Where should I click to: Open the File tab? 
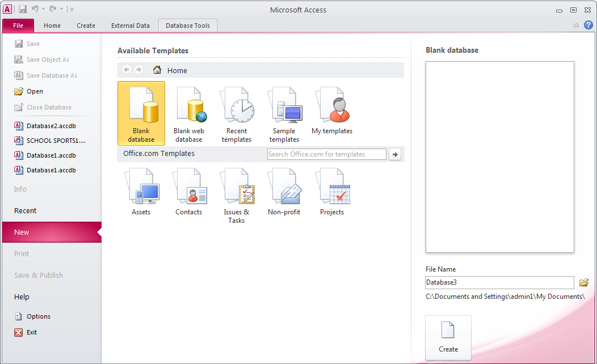click(x=18, y=26)
